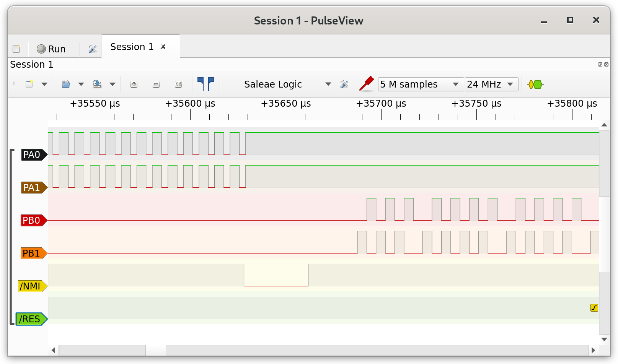Open the settings icon next to Run
This screenshot has height=364, width=618.
coord(93,49)
